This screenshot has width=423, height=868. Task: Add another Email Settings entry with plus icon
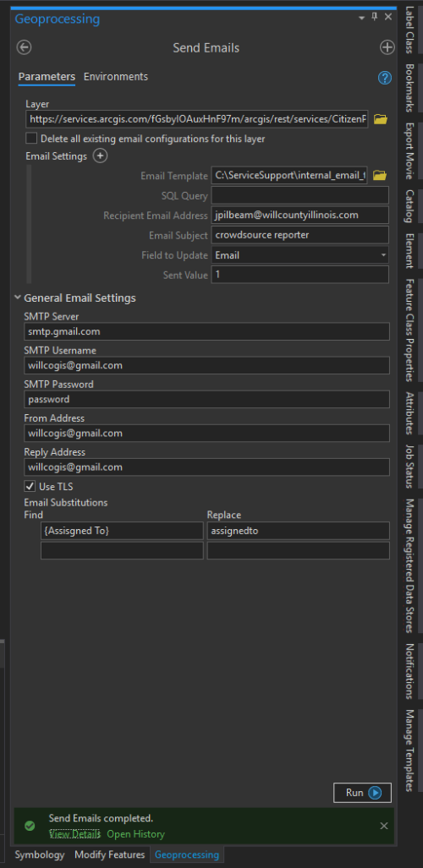pyautogui.click(x=100, y=156)
